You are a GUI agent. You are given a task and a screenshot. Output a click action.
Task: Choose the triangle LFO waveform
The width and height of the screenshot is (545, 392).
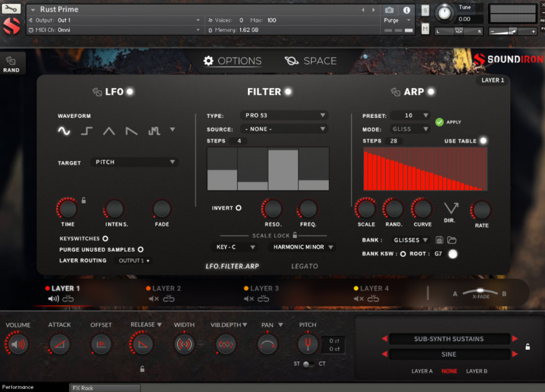pos(109,131)
